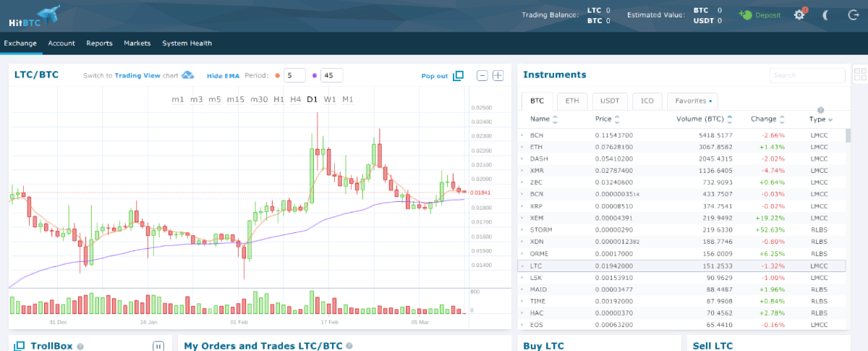Select the m5 chart timeframe

(x=215, y=99)
